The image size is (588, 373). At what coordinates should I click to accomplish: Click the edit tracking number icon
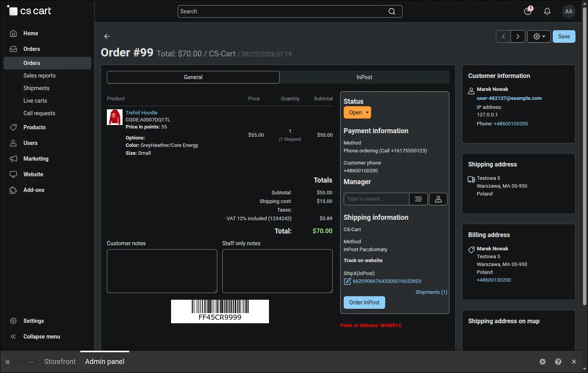point(347,281)
